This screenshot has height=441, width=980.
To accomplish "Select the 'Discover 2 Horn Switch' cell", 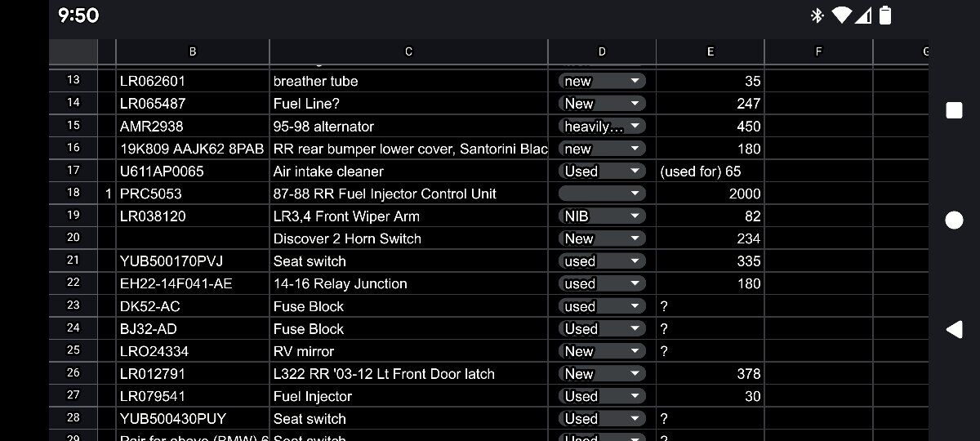I will click(x=408, y=238).
